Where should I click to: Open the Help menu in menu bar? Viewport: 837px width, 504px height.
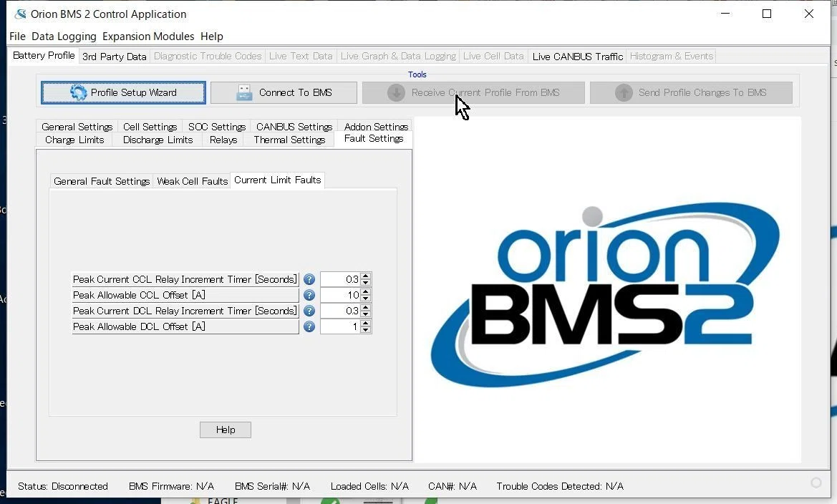tap(212, 37)
